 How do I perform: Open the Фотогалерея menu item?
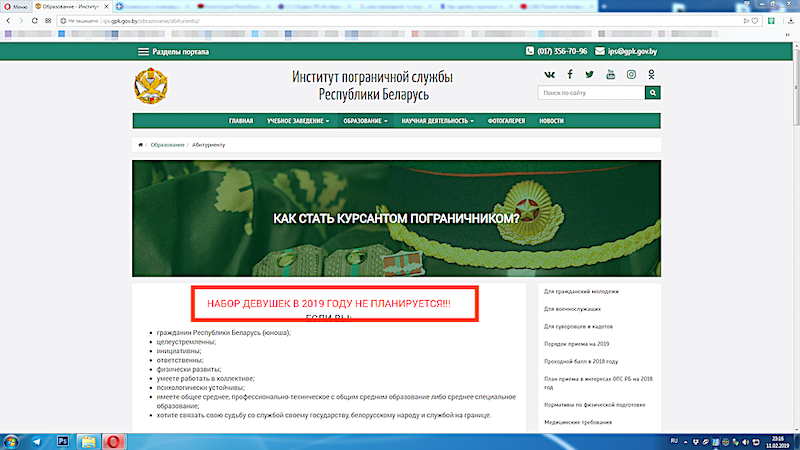click(506, 121)
